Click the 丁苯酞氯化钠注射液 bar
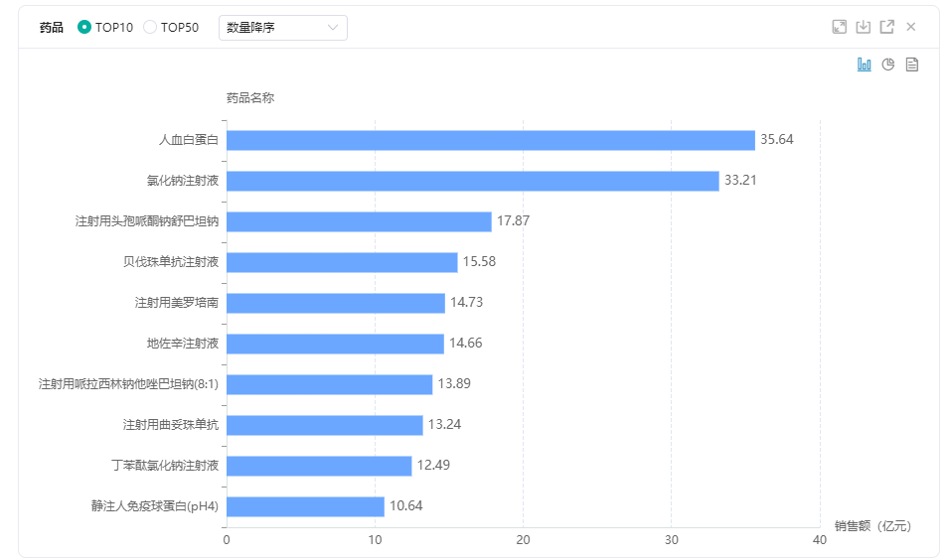944x560 pixels. pyautogui.click(x=319, y=466)
